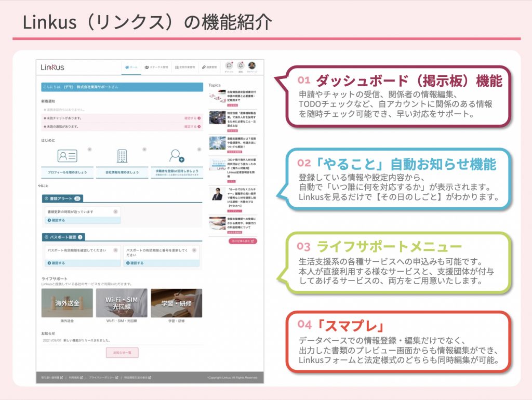Click the company building icon
The width and height of the screenshot is (532, 400).
pos(122,156)
